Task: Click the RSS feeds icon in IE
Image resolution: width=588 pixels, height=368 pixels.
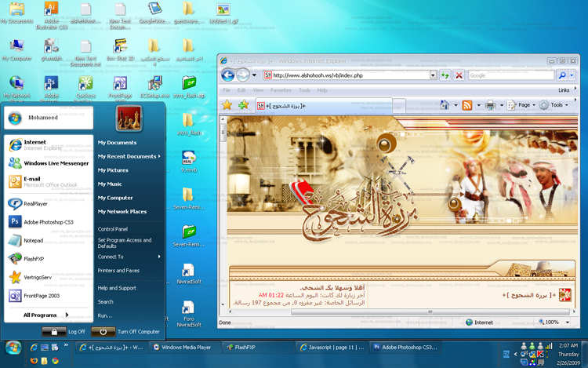Action: 467,105
